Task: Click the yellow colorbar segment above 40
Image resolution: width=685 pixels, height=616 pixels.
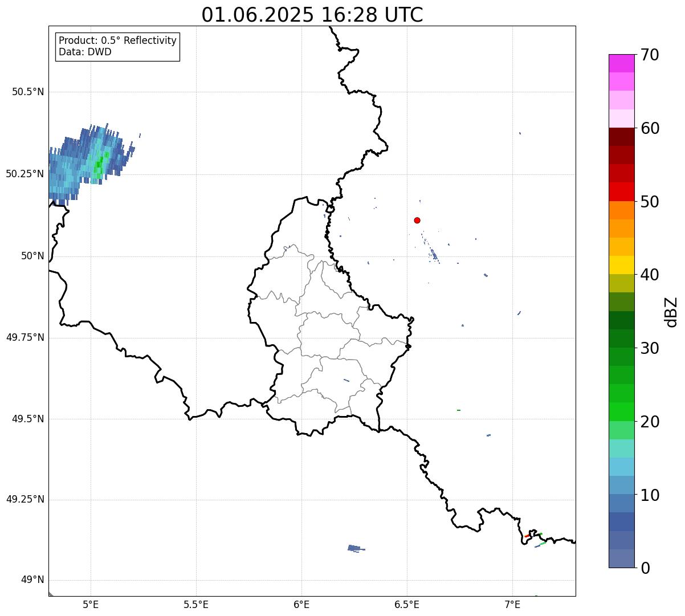Action: [621, 266]
